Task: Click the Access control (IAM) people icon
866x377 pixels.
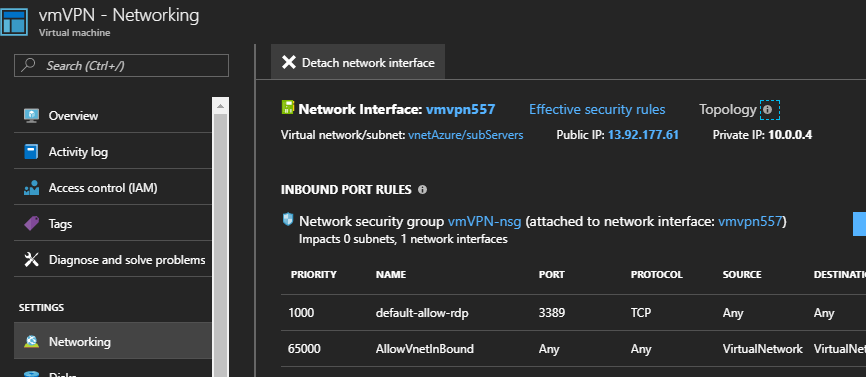Action: point(31,188)
